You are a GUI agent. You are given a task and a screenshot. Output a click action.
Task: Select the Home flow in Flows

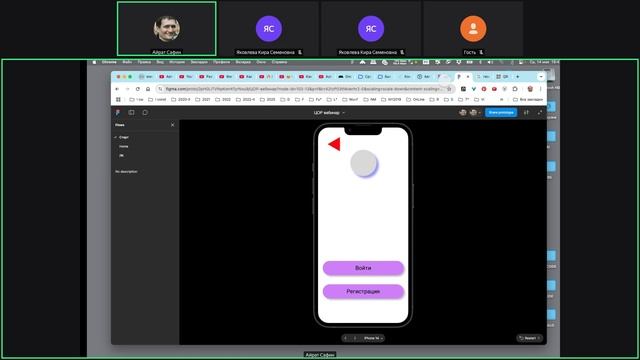124,146
